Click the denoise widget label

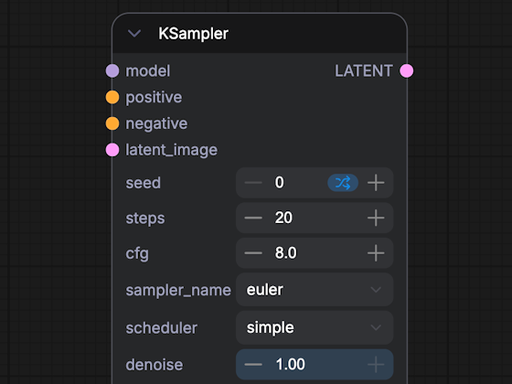pyautogui.click(x=154, y=365)
